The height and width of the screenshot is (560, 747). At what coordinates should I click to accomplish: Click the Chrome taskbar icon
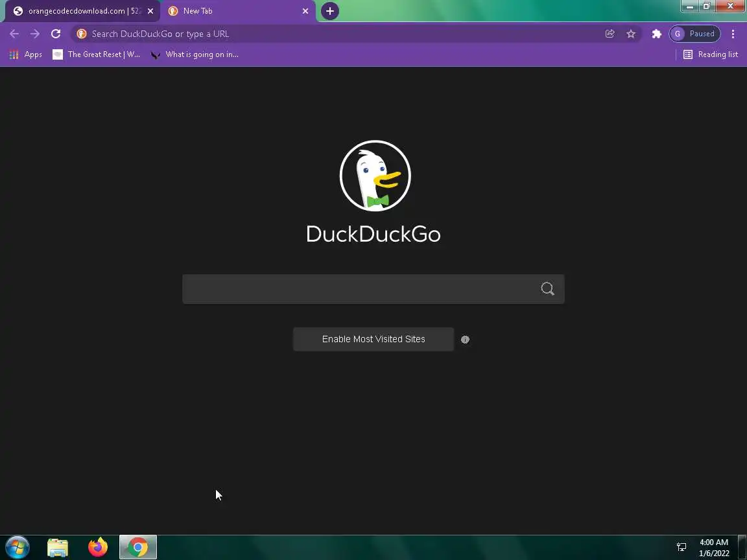tap(137, 547)
